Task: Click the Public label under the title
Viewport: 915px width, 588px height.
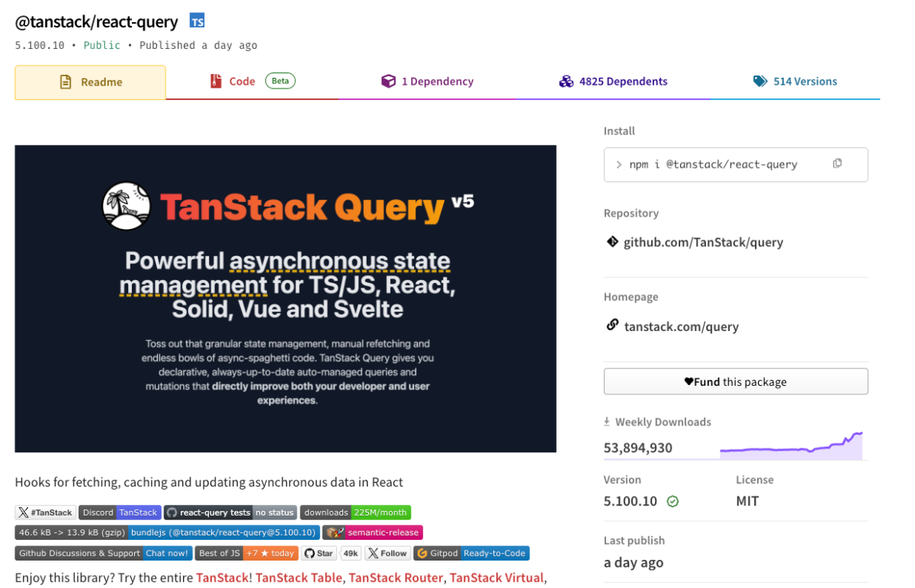Action: (x=102, y=45)
